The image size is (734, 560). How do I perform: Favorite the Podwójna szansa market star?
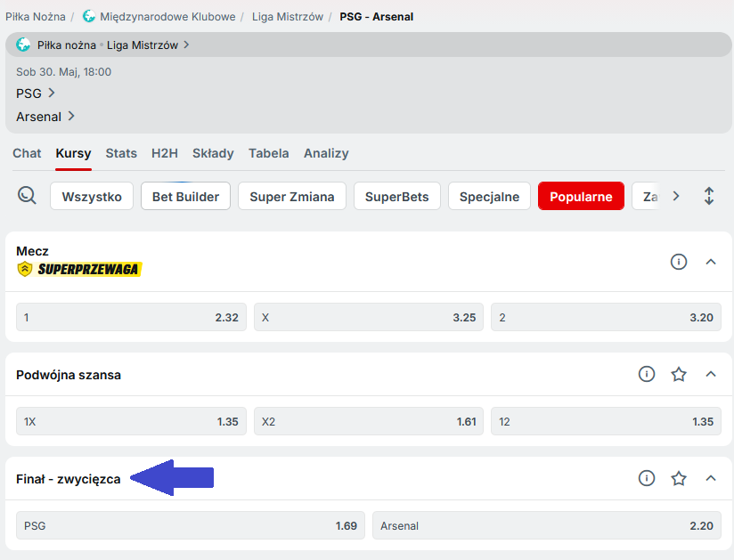click(x=678, y=374)
